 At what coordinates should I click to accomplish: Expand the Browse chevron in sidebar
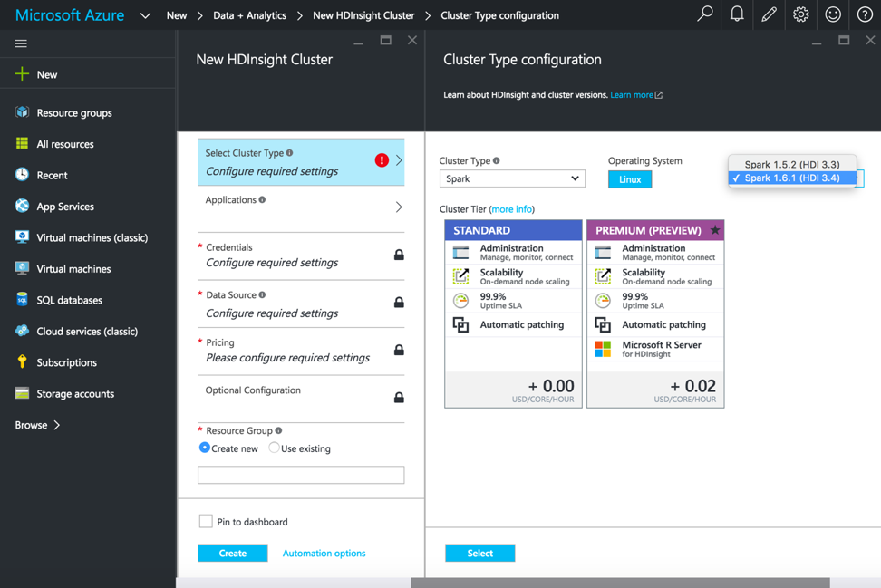click(57, 425)
